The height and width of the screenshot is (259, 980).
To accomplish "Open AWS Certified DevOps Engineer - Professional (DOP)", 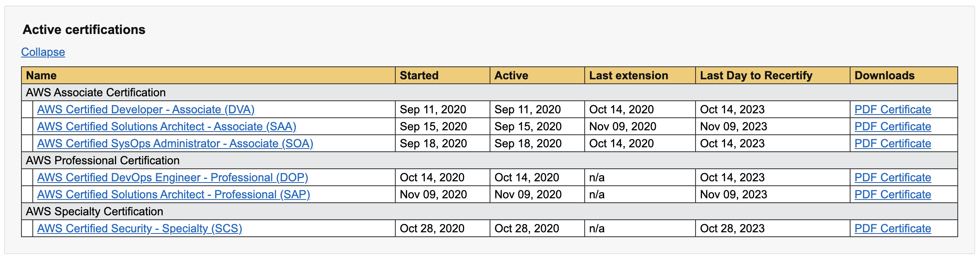I will [172, 177].
